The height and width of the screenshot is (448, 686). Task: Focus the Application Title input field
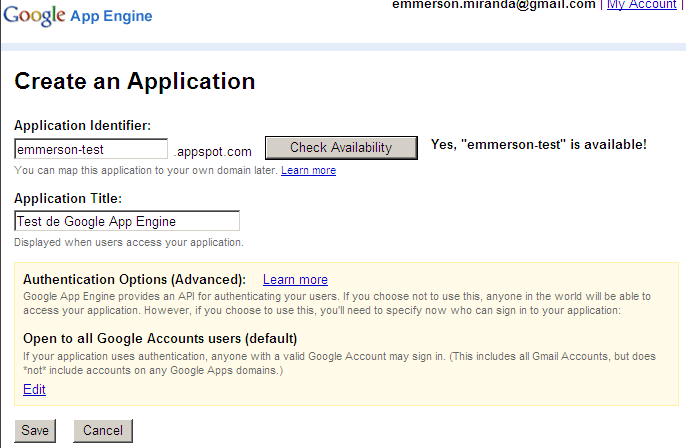click(x=127, y=221)
